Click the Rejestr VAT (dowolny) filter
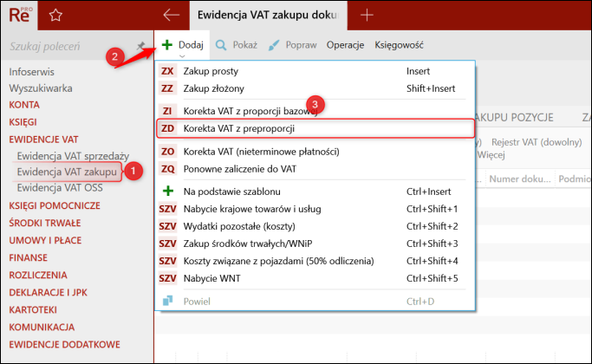Image resolution: width=592 pixels, height=364 pixels. click(537, 142)
